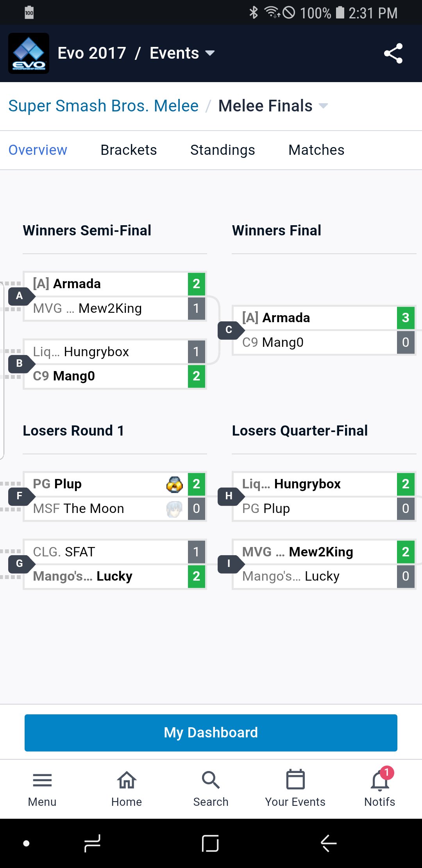Select match A marker label
The image size is (422, 868).
pos(20,296)
